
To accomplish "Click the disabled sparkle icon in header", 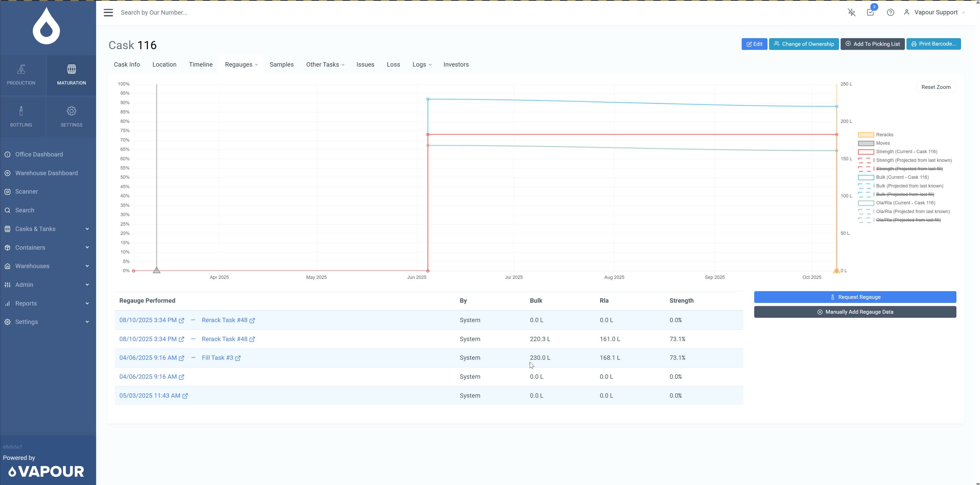I will click(x=851, y=13).
